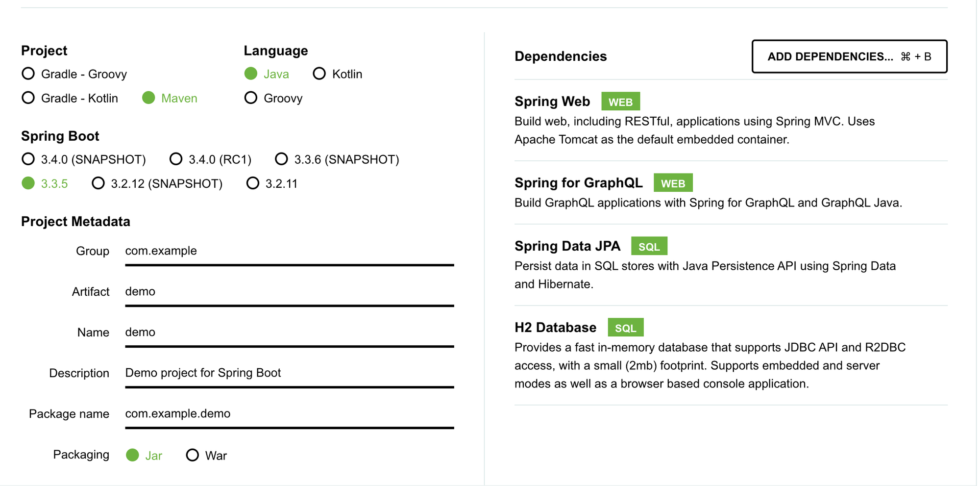The height and width of the screenshot is (486, 980).
Task: Edit the Description text field
Action: [x=289, y=373]
